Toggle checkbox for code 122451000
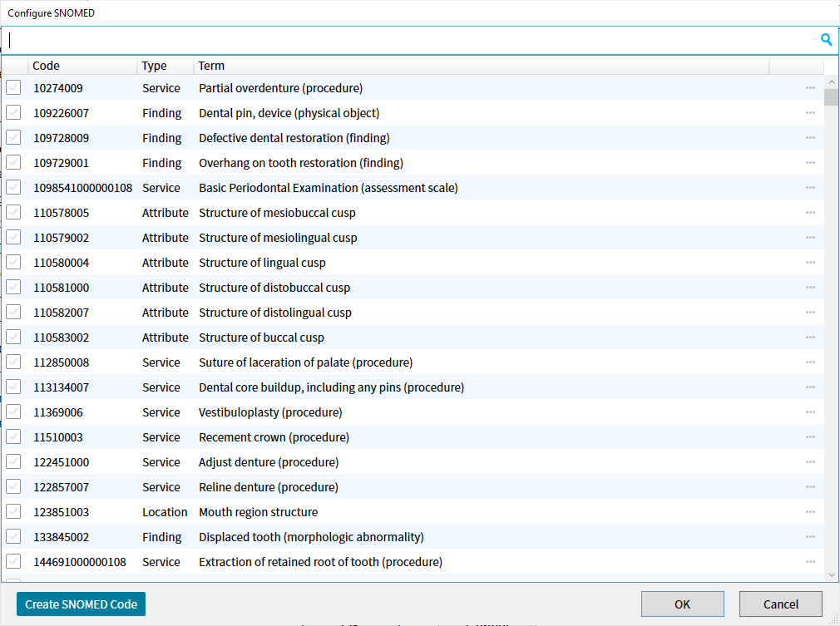 click(13, 461)
